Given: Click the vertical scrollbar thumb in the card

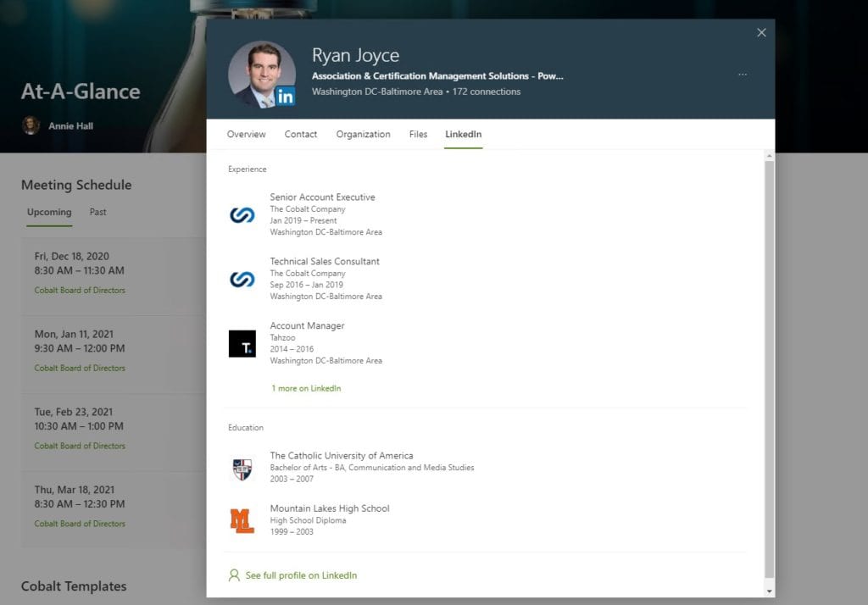Looking at the screenshot, I should (769, 369).
